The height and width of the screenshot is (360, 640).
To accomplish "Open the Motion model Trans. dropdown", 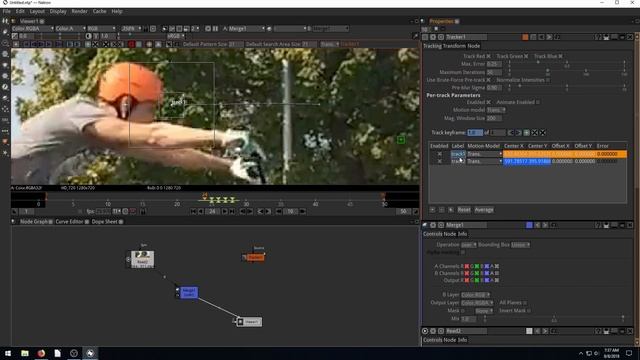I will [x=496, y=110].
